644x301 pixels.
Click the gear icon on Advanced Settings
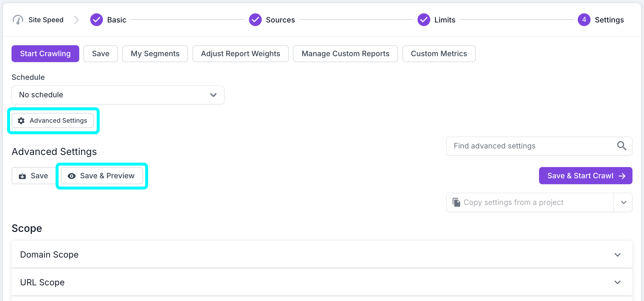point(21,120)
